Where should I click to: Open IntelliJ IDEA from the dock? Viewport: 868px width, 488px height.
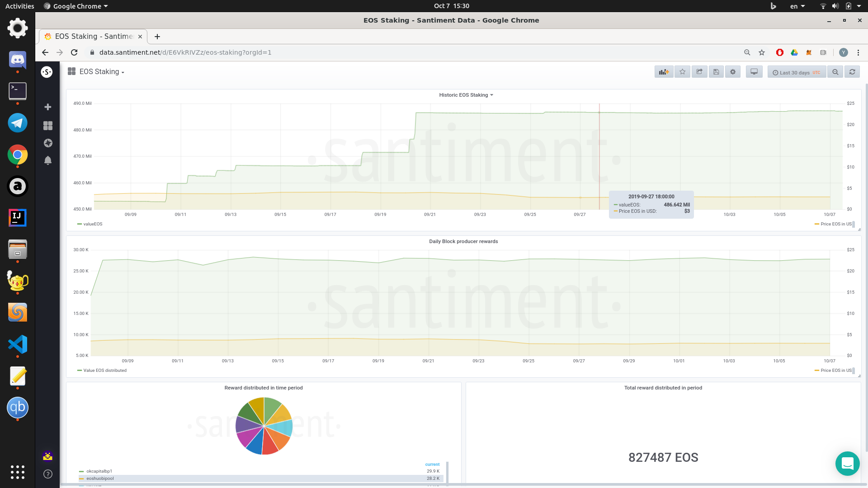coord(18,218)
